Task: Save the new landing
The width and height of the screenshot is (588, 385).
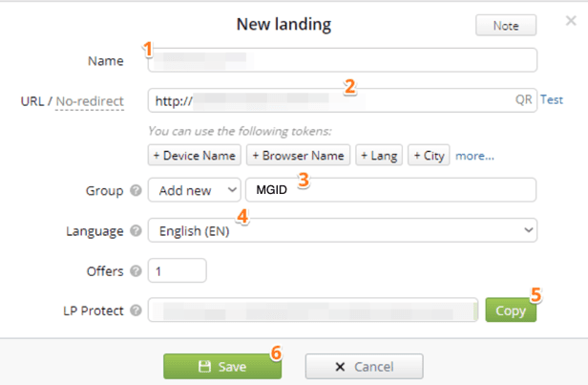Action: coord(220,366)
